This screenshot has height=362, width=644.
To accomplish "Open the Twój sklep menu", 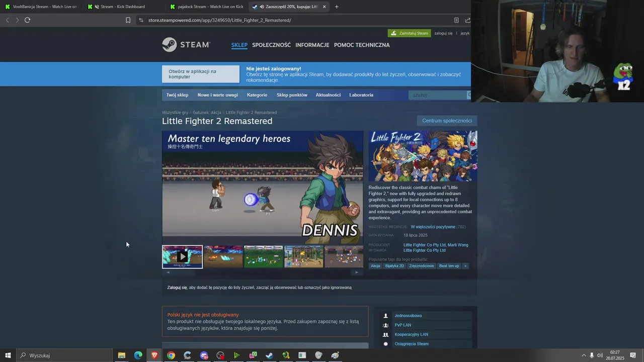I will [x=177, y=95].
